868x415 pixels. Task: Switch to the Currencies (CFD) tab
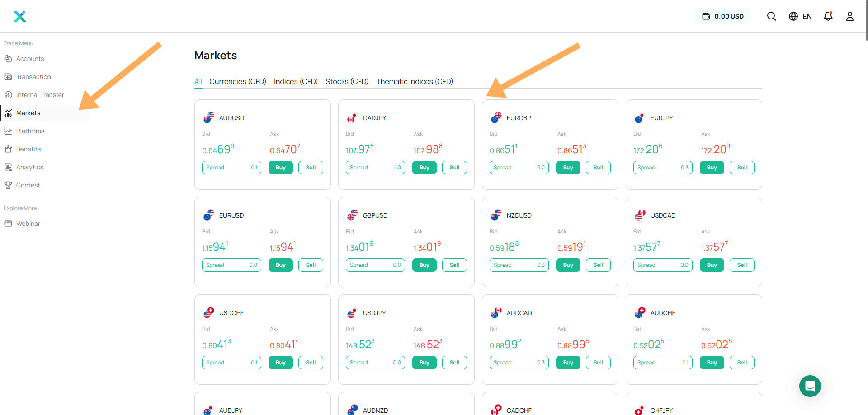pyautogui.click(x=238, y=81)
